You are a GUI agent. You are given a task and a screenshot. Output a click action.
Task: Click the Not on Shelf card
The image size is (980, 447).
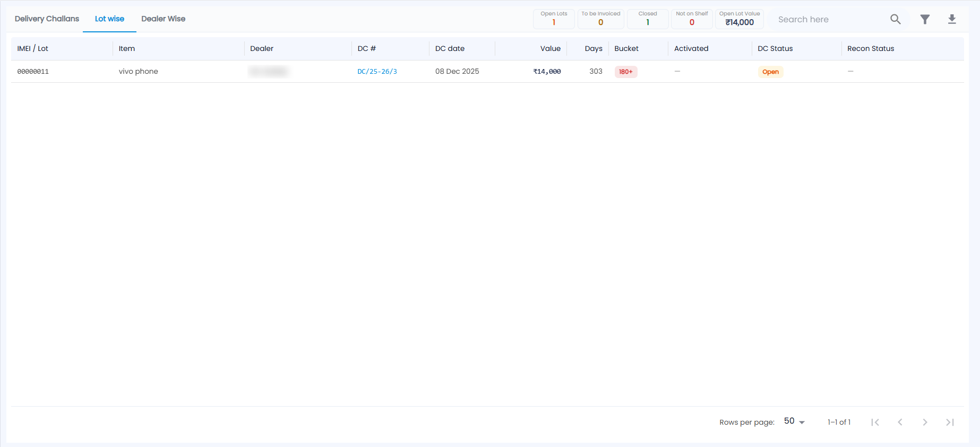coord(692,19)
